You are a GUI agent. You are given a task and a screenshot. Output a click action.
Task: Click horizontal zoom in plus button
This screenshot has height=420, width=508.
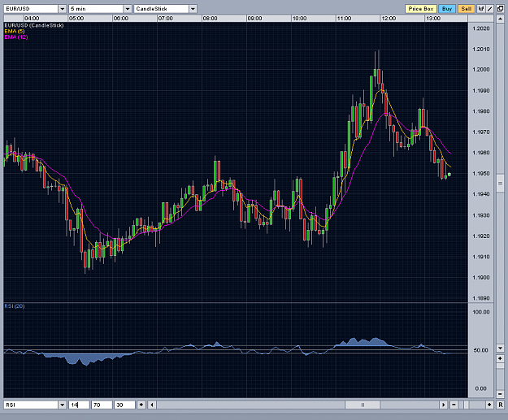(489, 405)
